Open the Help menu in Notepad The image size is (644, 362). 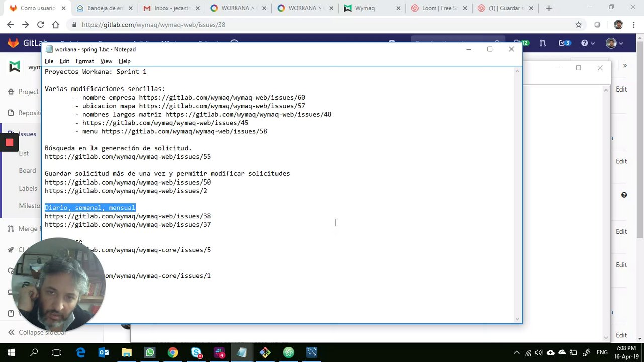(124, 61)
